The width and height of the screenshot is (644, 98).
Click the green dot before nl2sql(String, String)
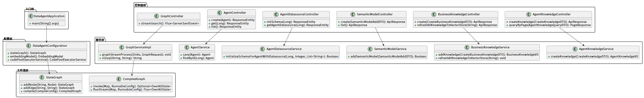100,58
